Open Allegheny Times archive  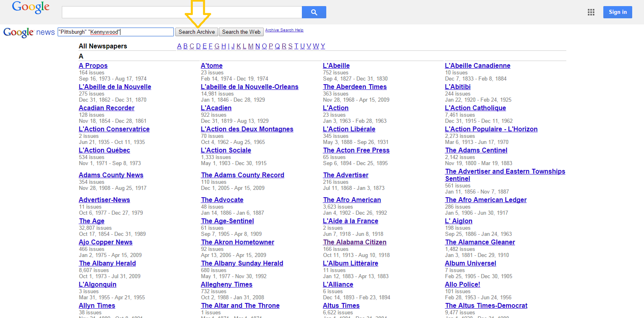pyautogui.click(x=227, y=285)
